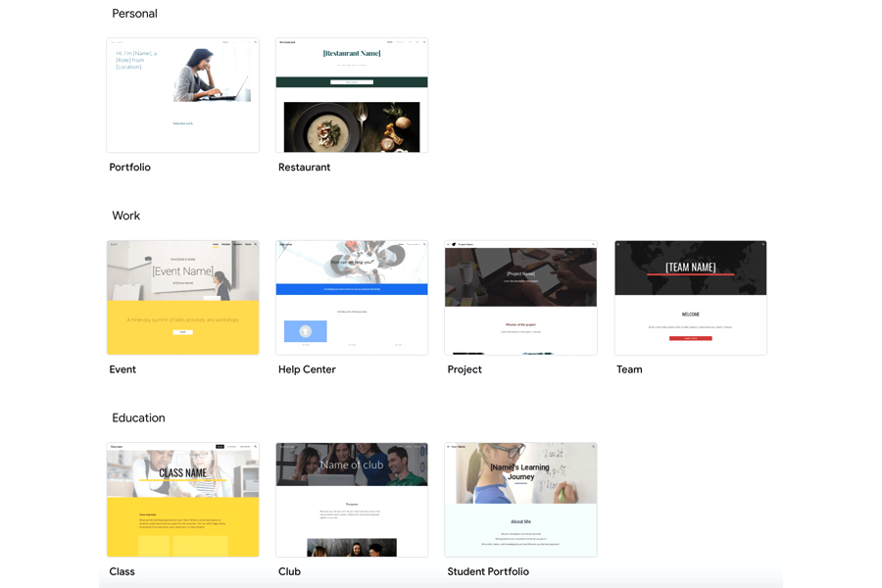The image size is (882, 588).
Task: Select the Restaurant template preview image
Action: [x=352, y=95]
